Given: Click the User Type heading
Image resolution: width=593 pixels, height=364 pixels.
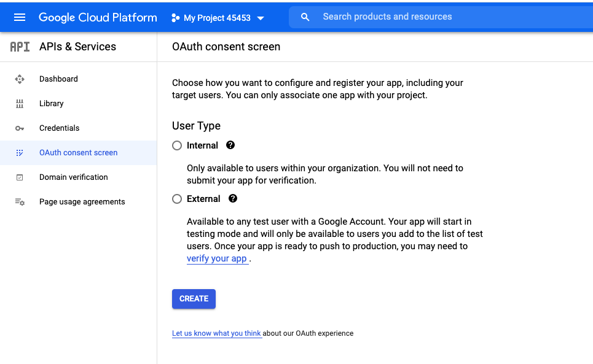Looking at the screenshot, I should point(196,126).
